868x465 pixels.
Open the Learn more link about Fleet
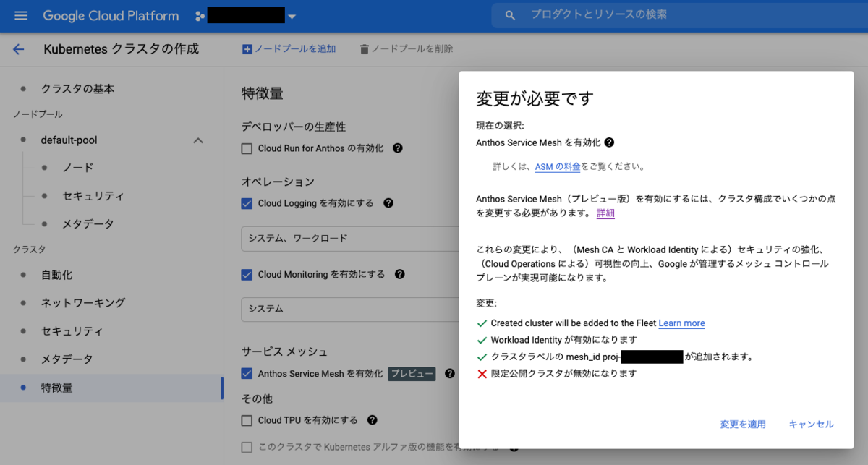681,323
